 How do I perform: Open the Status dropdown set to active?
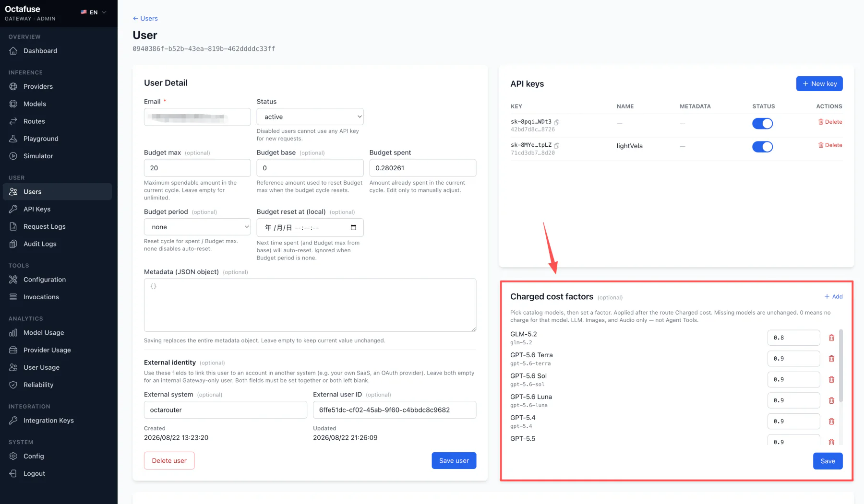tap(310, 117)
